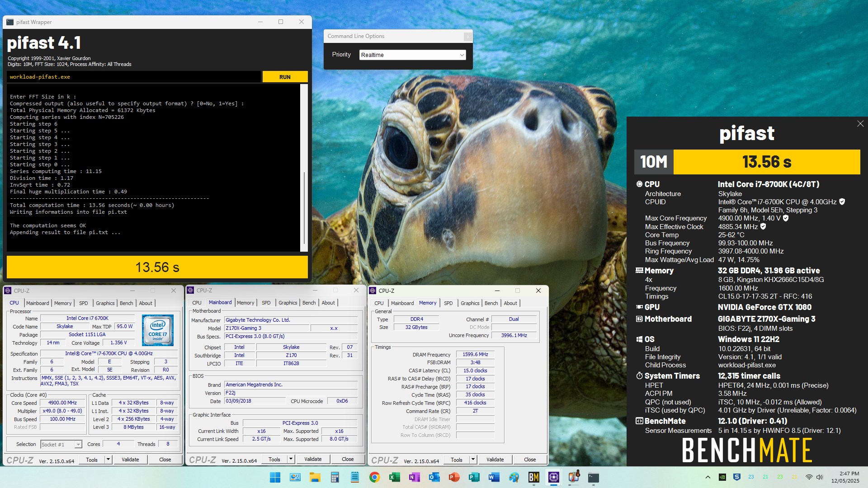This screenshot has width=868, height=488.
Task: Expand Tools arrow in left CPU-Z window
Action: coord(108,460)
